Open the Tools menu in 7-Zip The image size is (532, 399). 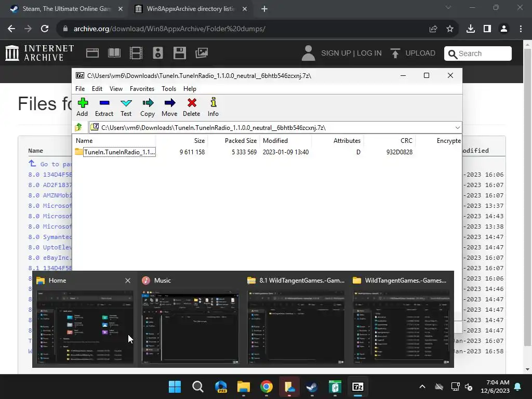[169, 88]
